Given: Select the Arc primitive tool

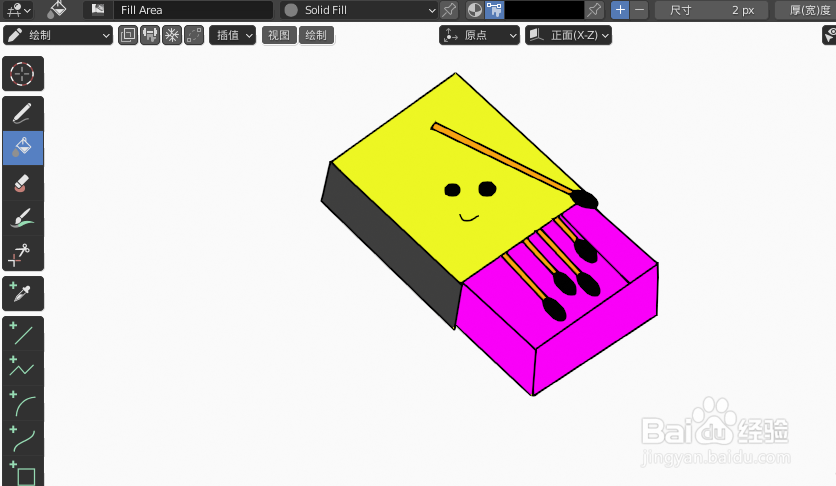Looking at the screenshot, I should (22, 403).
